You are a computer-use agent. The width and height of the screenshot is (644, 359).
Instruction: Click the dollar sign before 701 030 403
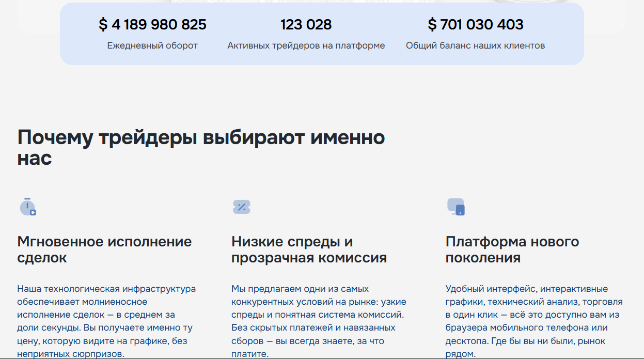tap(432, 24)
